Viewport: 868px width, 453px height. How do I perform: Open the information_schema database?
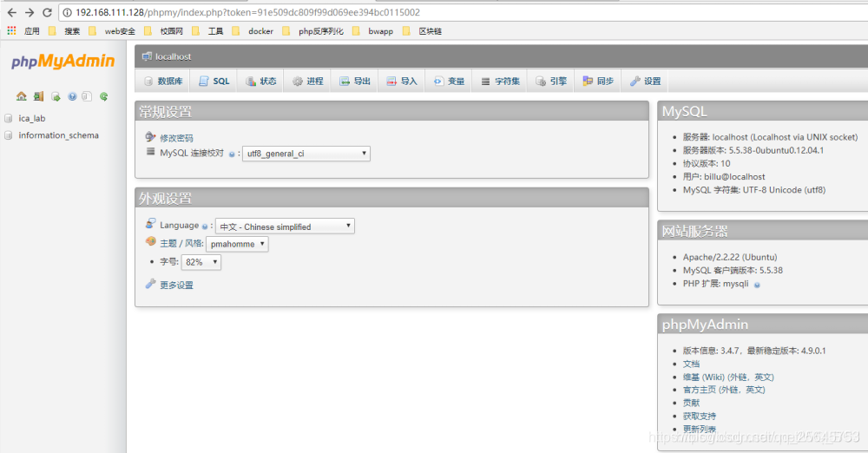(59, 135)
